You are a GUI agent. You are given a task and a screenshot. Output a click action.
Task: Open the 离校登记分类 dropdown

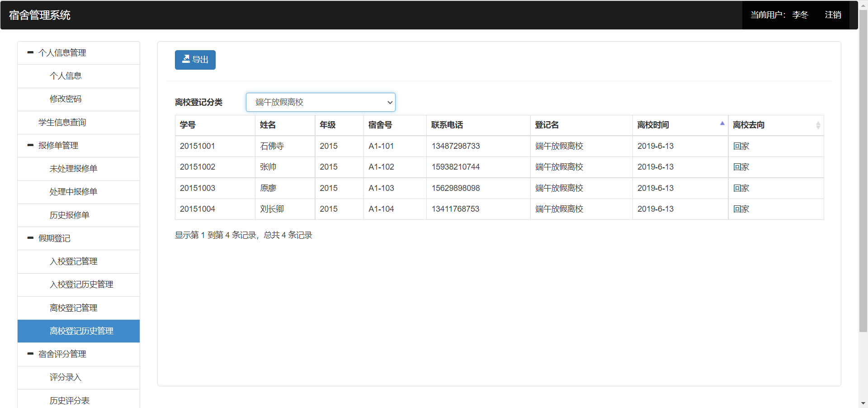coord(321,102)
